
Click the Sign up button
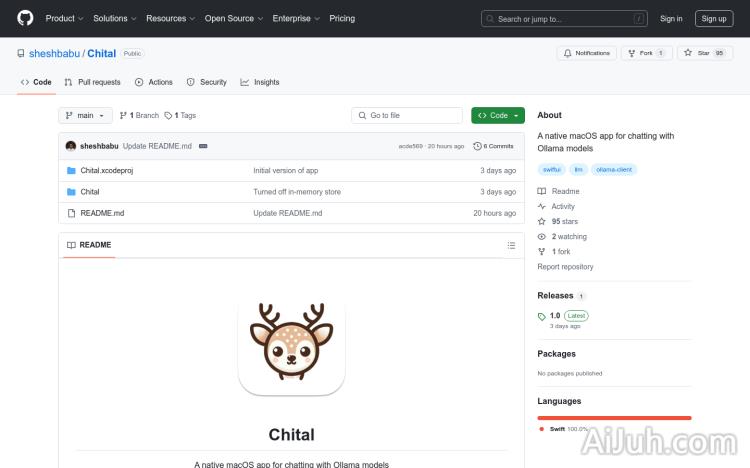pos(714,18)
